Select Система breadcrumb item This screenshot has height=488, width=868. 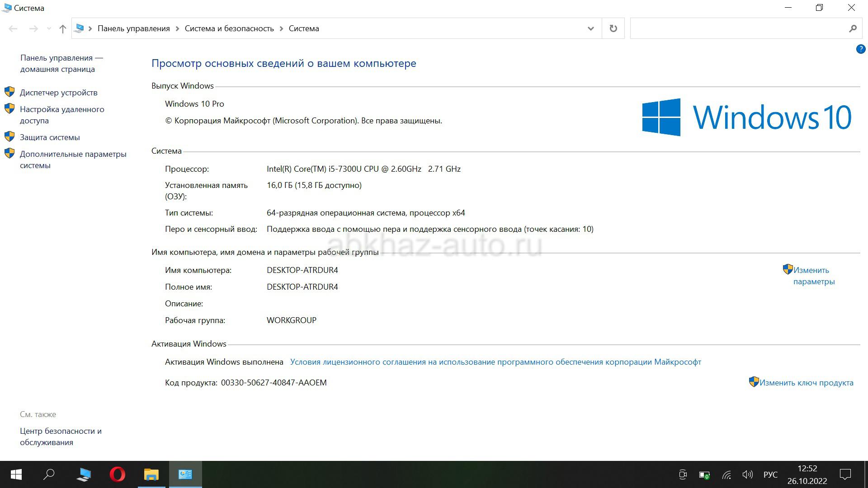[x=304, y=28]
